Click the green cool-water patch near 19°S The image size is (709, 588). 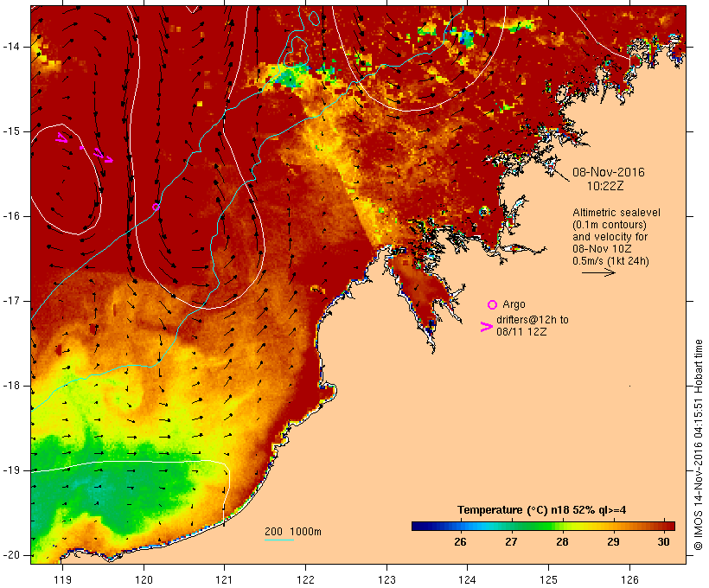point(113,484)
